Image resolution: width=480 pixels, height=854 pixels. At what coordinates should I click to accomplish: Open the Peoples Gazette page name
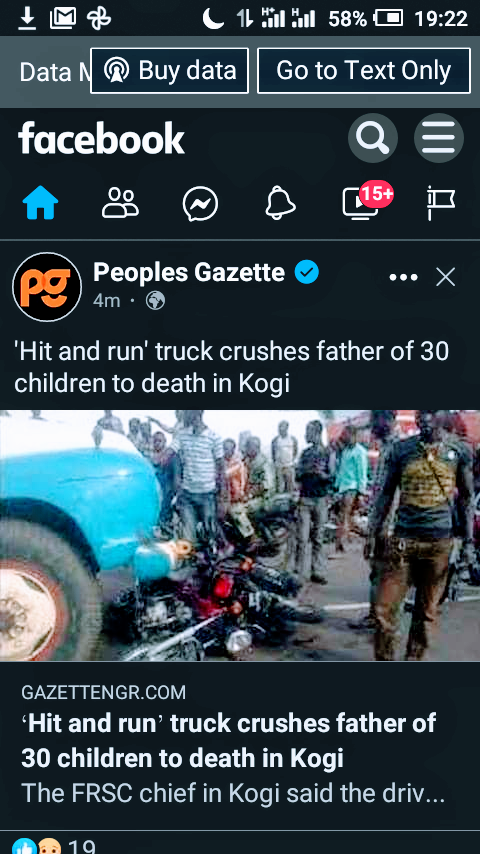pos(189,272)
